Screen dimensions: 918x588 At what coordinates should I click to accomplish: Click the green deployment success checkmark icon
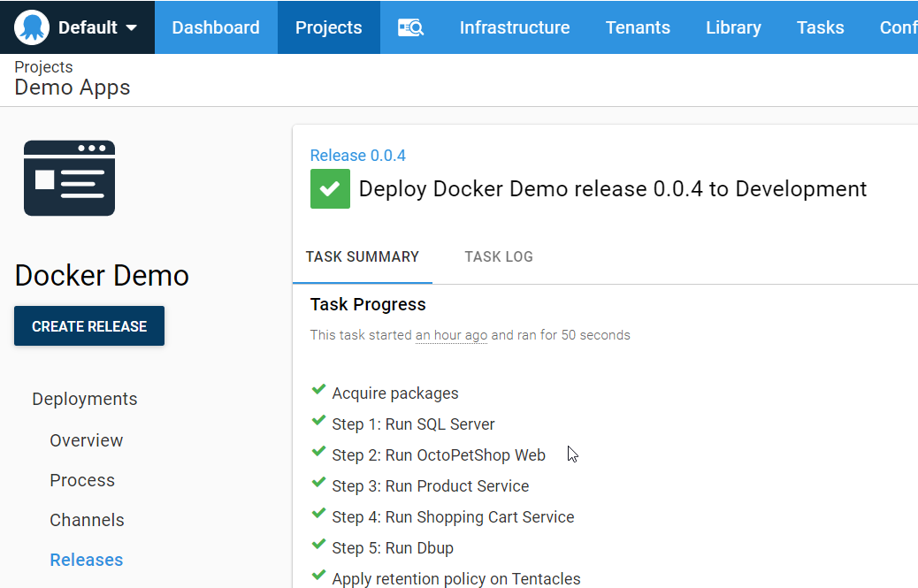(330, 189)
